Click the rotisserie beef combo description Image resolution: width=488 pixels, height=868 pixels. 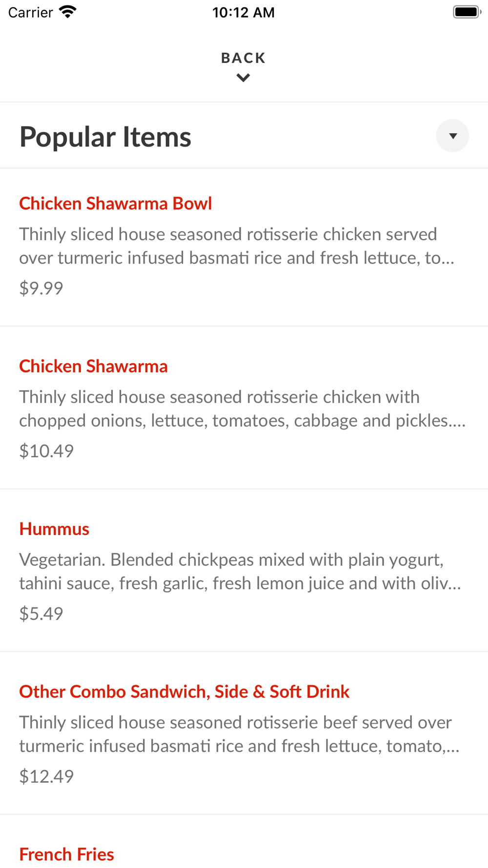tap(240, 734)
